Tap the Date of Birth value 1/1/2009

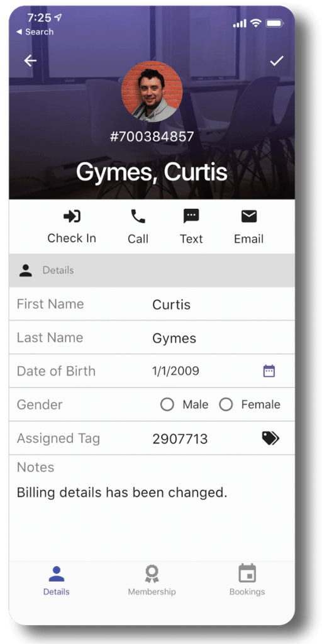click(176, 371)
